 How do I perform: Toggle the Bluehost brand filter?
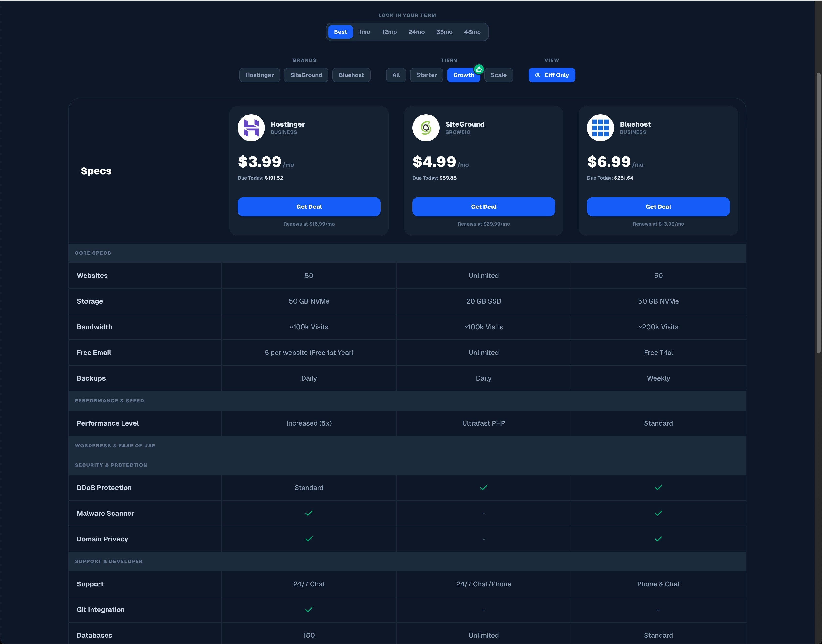tap(351, 75)
